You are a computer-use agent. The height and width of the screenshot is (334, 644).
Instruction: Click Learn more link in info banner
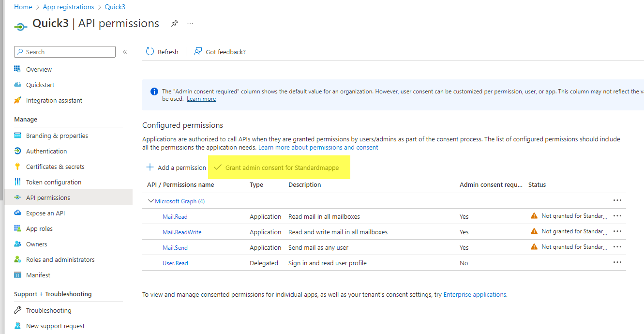coord(201,99)
